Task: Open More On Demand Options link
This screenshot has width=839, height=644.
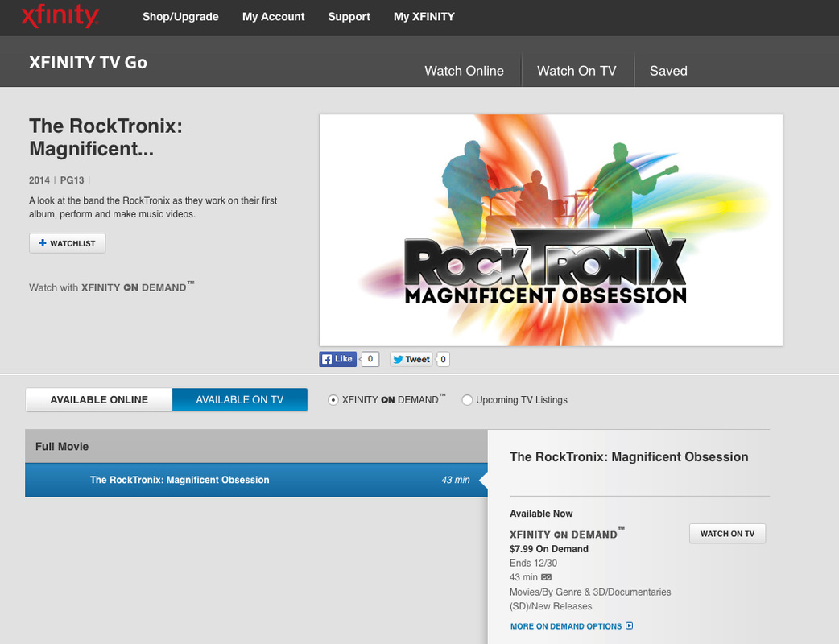Action: tap(566, 625)
